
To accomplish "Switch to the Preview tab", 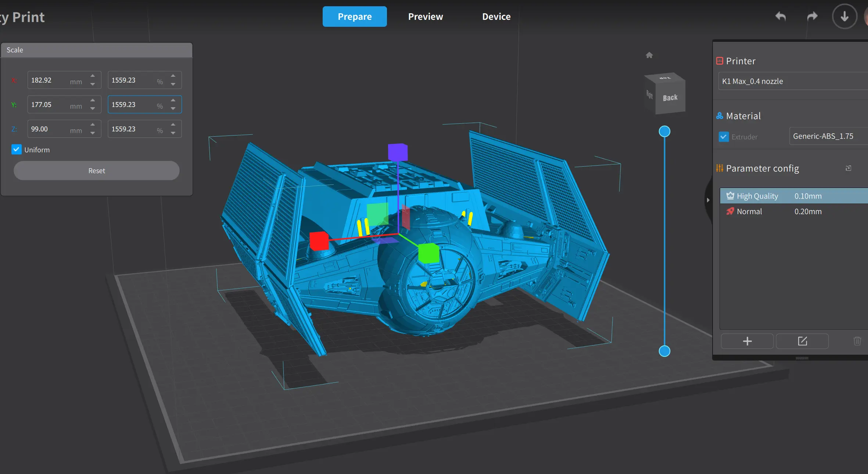I will pyautogui.click(x=426, y=17).
